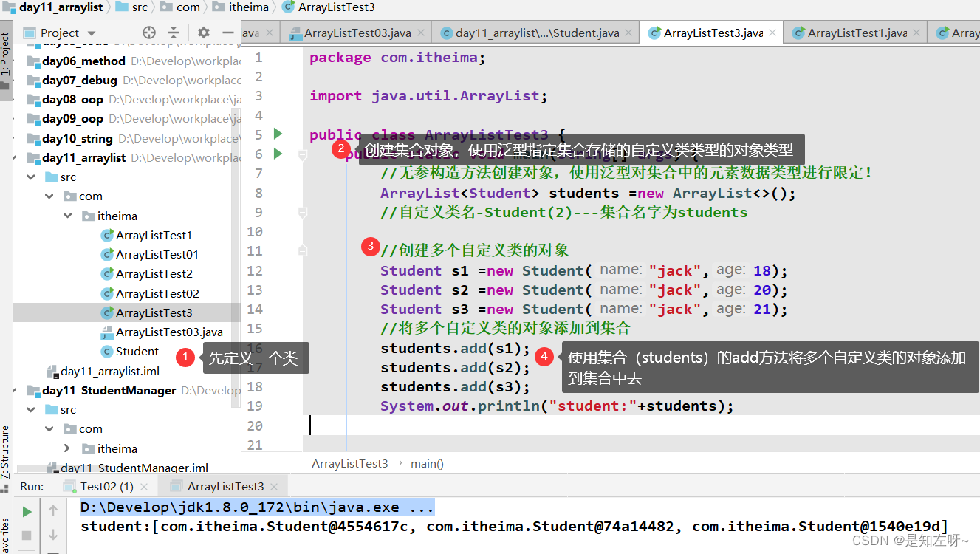
Task: Collapse the src folder under day11_StudentManager
Action: (30, 410)
